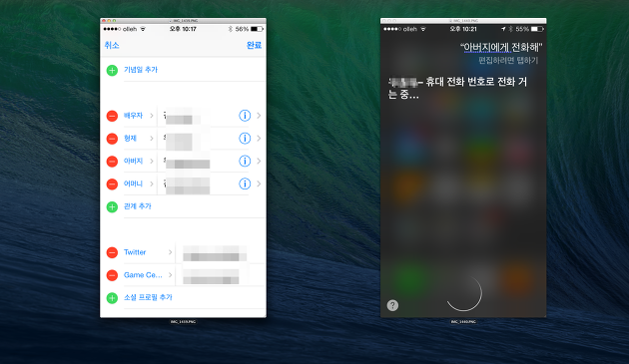Tap info icon on 형제 row

(245, 139)
